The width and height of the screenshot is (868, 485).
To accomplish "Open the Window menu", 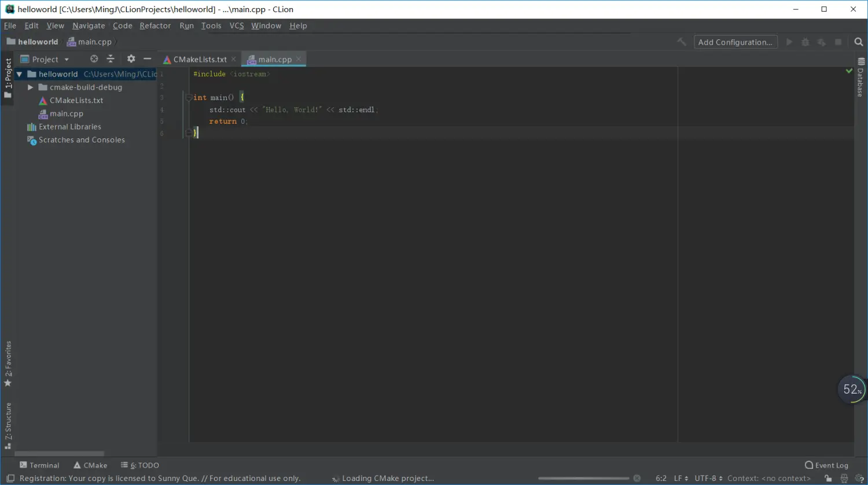I will 266,25.
